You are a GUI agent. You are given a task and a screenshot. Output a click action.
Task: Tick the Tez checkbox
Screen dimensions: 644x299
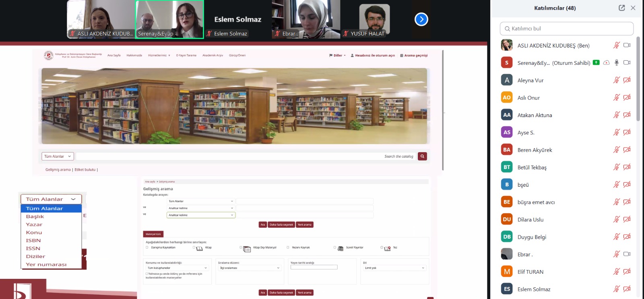click(x=382, y=247)
